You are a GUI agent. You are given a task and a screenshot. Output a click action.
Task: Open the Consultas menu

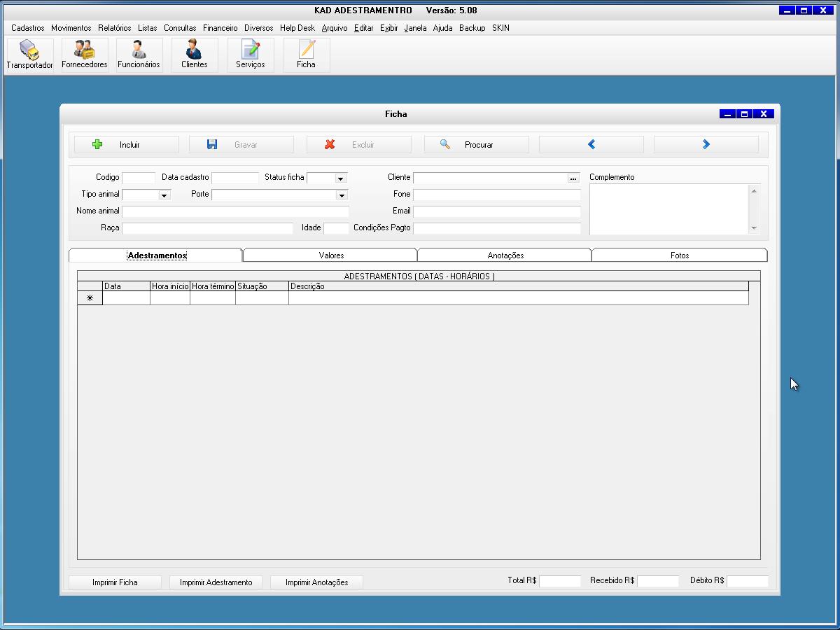point(180,28)
